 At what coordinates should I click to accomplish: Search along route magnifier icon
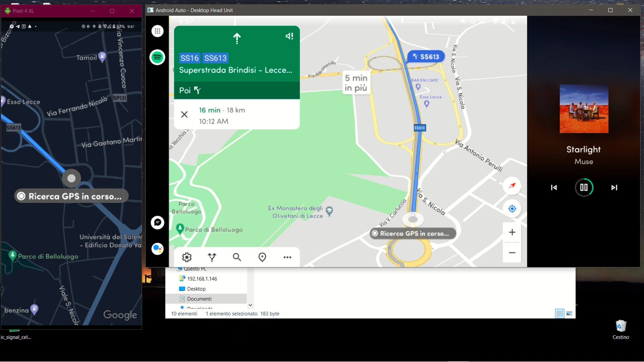point(237,257)
